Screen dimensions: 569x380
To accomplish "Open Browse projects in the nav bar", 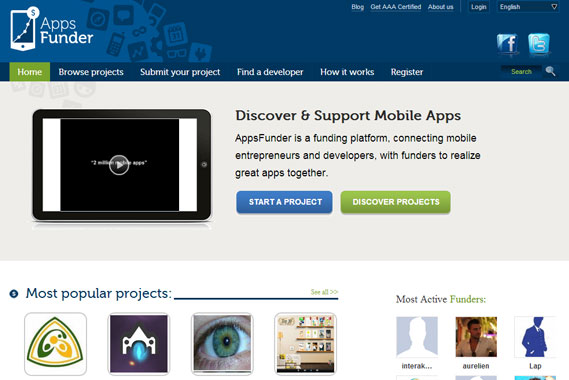I will (x=91, y=72).
